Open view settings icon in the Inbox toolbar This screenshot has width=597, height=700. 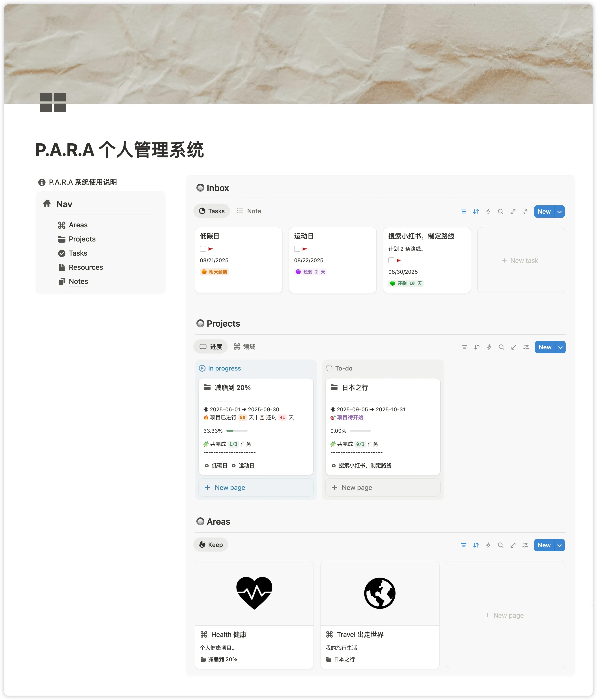(x=525, y=211)
